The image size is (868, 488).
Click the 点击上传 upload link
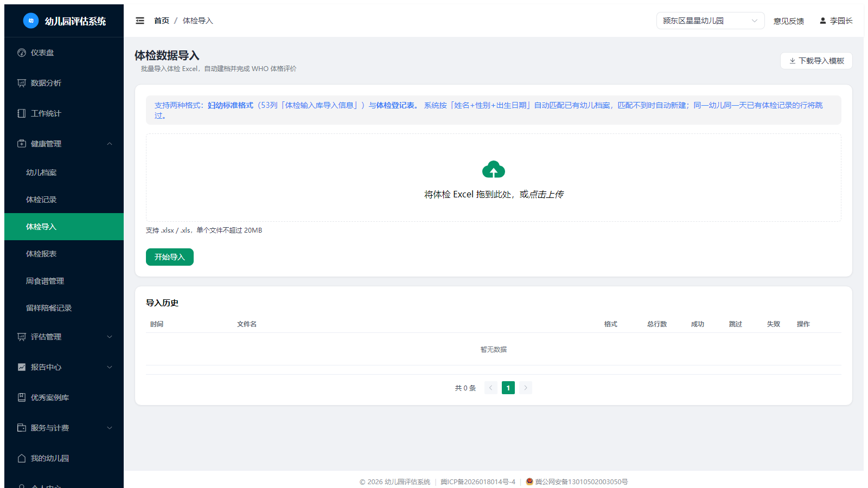point(546,194)
